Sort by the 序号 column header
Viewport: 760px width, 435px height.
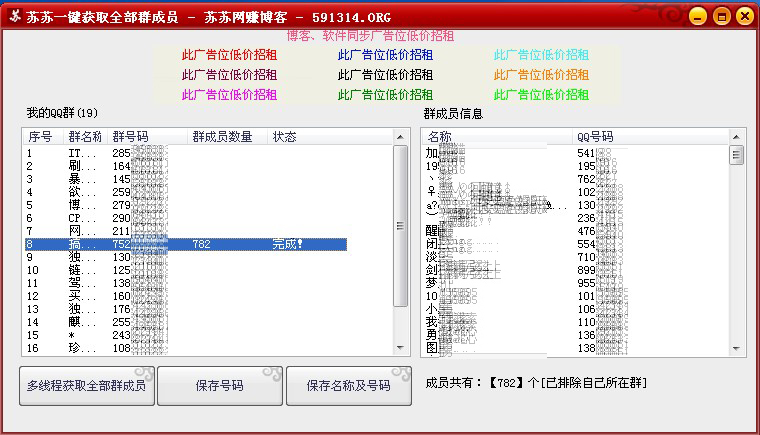(40, 137)
